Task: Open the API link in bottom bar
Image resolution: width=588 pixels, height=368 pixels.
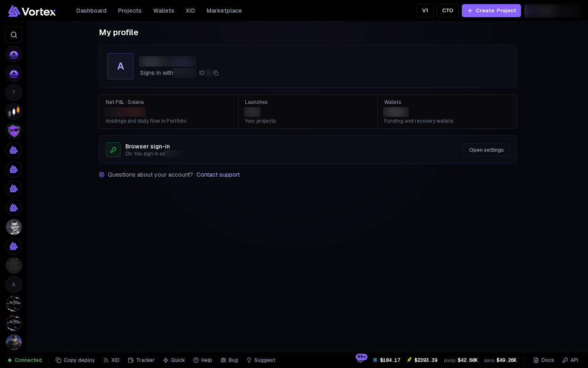Action: [570, 360]
